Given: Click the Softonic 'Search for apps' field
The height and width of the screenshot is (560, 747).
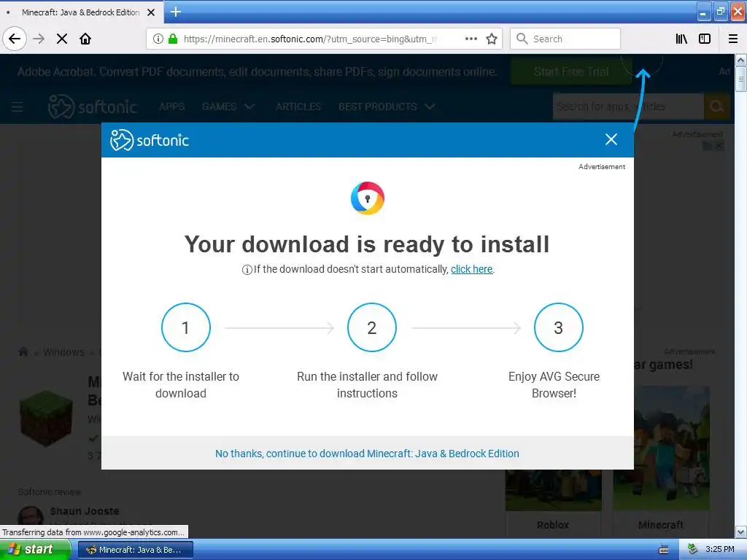Looking at the screenshot, I should point(628,106).
